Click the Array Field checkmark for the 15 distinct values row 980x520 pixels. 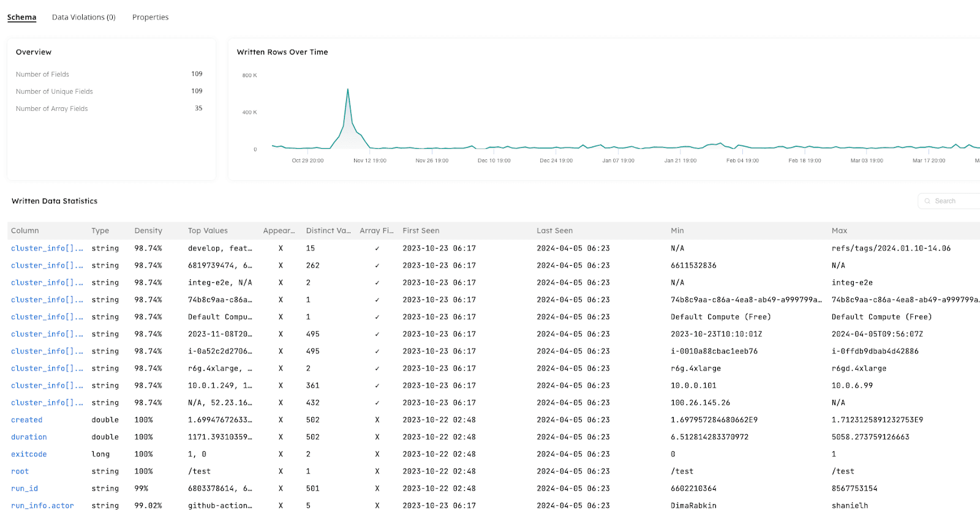tap(377, 249)
